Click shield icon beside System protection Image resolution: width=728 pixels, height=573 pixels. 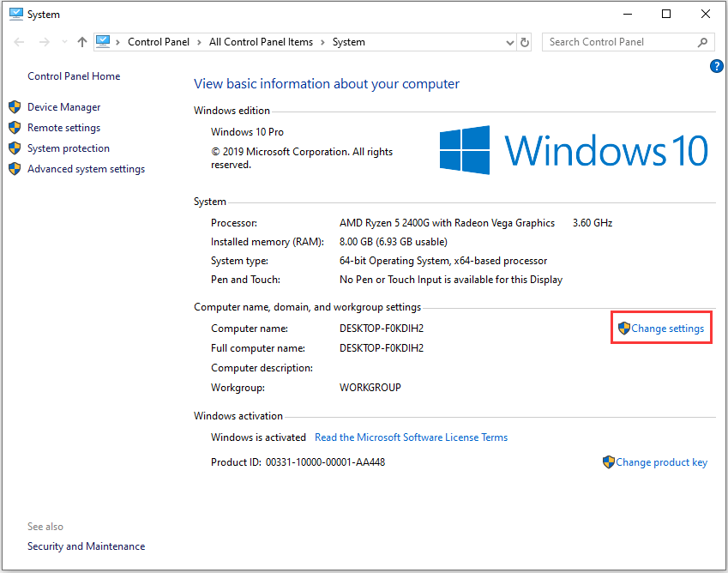click(15, 148)
